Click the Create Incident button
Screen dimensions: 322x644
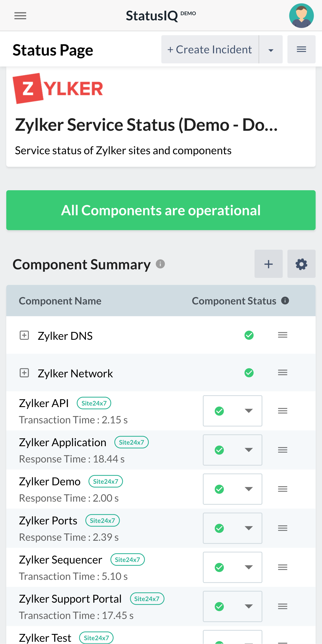(210, 49)
